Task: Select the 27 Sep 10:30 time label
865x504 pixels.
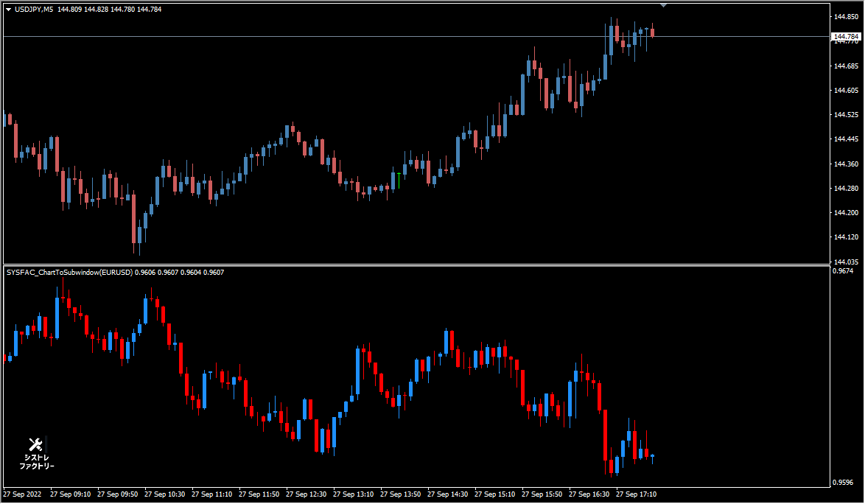Action: pyautogui.click(x=164, y=494)
